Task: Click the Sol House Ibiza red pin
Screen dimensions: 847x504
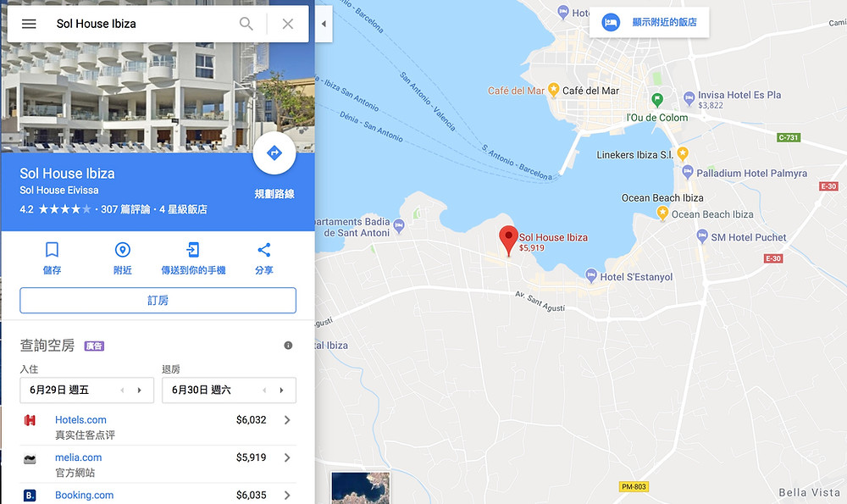Action: pyautogui.click(x=508, y=241)
